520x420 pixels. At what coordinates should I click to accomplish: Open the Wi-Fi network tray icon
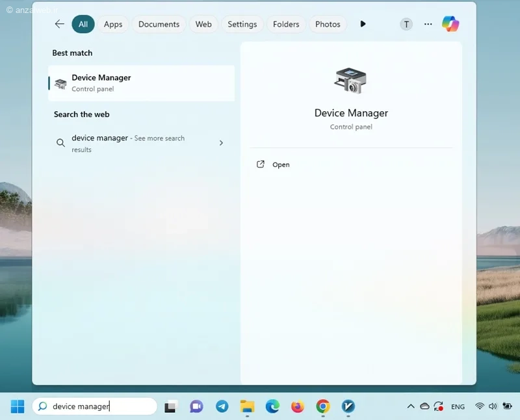click(479, 406)
